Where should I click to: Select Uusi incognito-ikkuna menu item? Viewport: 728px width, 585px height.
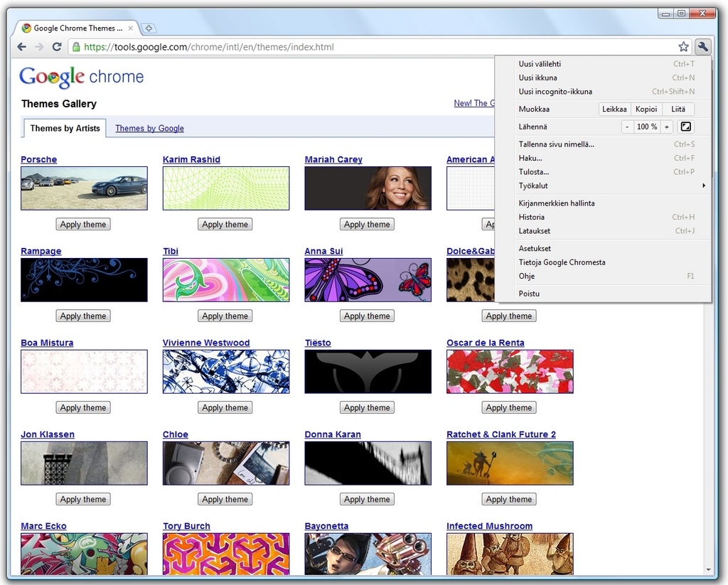coord(555,92)
